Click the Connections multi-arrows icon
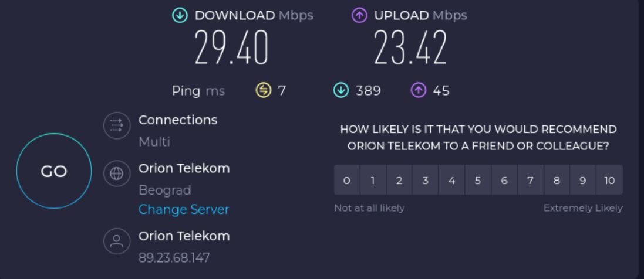 (117, 125)
